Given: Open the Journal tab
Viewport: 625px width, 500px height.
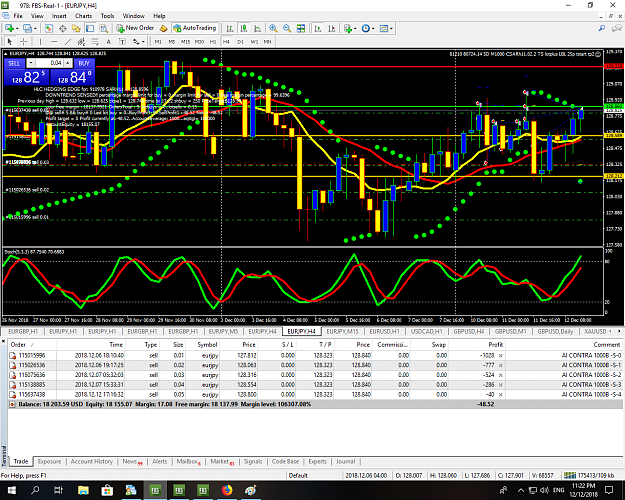Looking at the screenshot, I should point(345,461).
